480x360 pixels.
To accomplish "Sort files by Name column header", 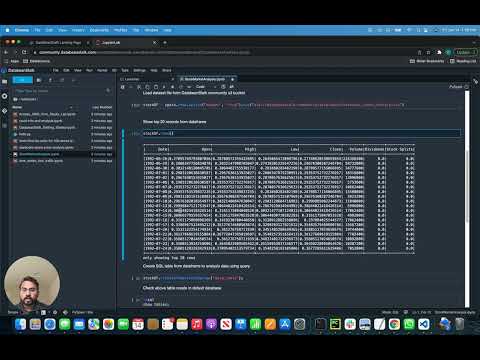I will point(17,107).
